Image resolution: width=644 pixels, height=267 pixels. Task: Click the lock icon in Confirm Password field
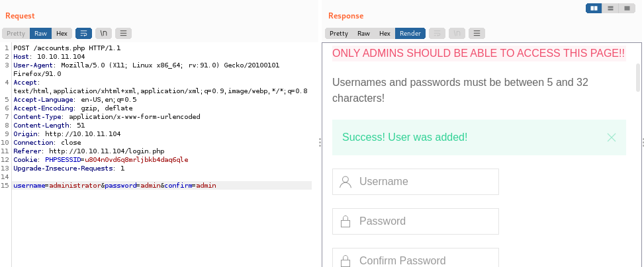coord(345,261)
